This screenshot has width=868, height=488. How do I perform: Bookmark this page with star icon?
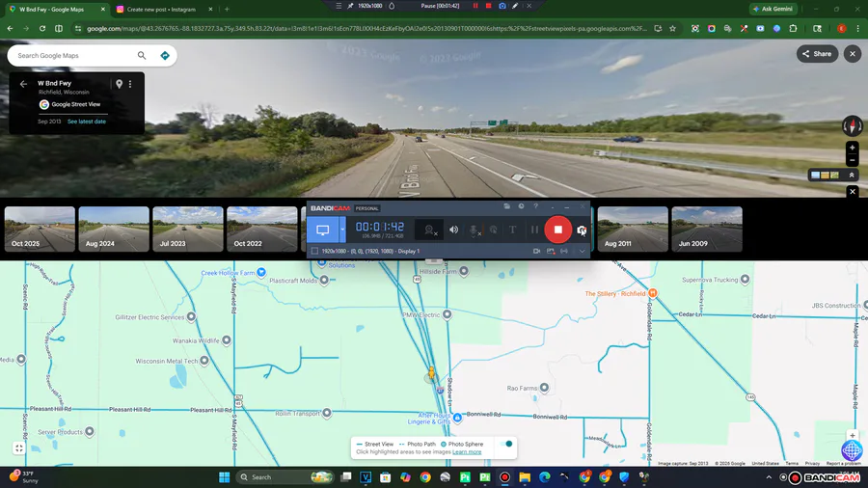click(672, 28)
